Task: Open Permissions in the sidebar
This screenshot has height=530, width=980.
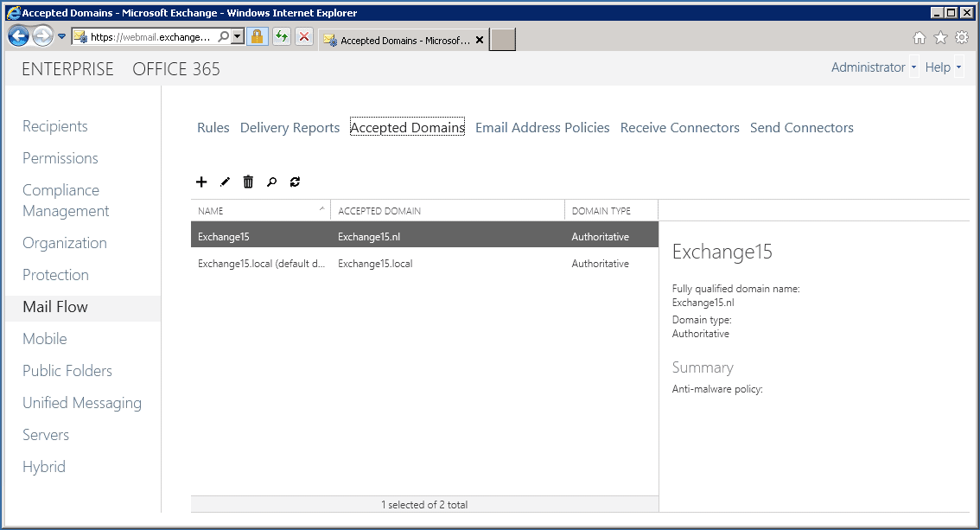Action: point(60,158)
